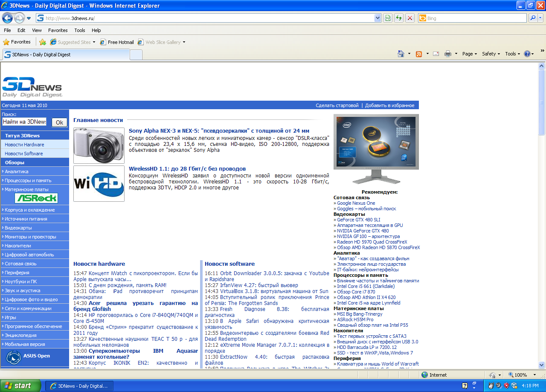Open 'Мобильная версия' in the sidebar

25,344
